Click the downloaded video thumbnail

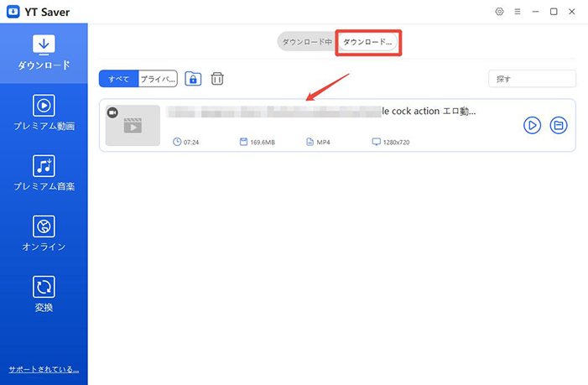click(133, 125)
